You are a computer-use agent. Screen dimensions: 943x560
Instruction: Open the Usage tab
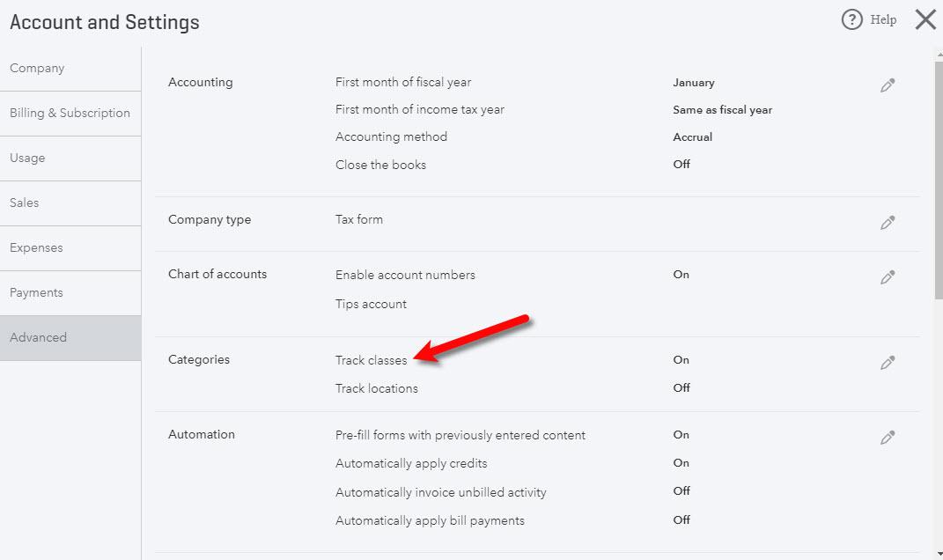(70, 158)
